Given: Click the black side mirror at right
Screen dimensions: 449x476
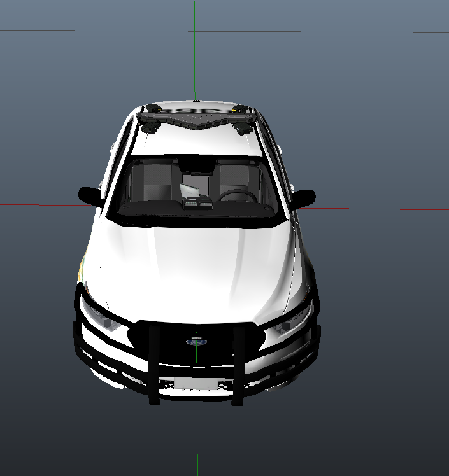Looking at the screenshot, I should (303, 198).
